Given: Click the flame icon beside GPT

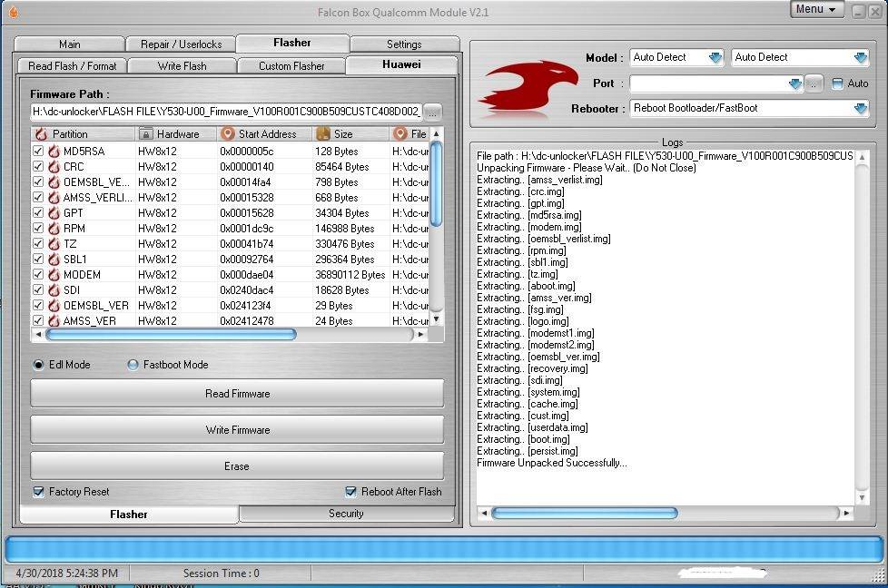Looking at the screenshot, I should click(54, 213).
